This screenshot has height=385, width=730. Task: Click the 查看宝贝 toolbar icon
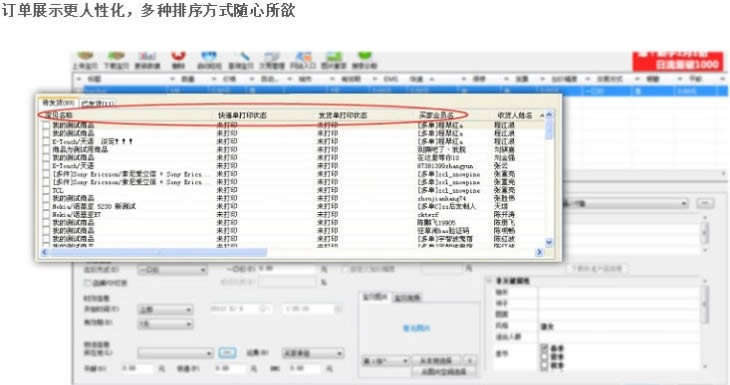point(240,61)
